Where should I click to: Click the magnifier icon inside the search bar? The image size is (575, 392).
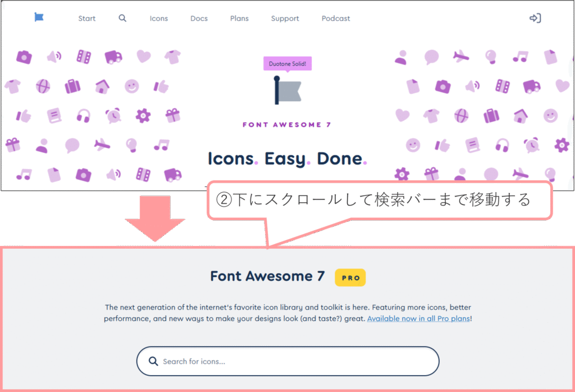[153, 361]
